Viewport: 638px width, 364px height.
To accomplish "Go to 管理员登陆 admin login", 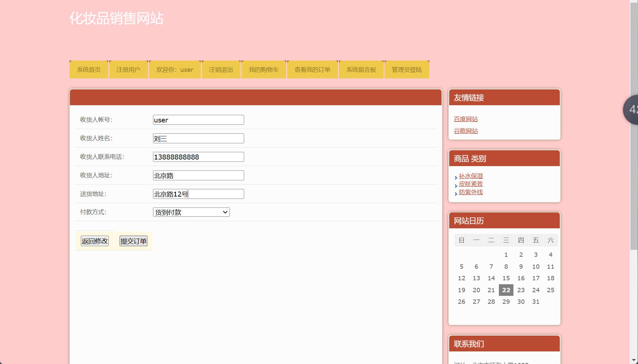I will tap(406, 69).
